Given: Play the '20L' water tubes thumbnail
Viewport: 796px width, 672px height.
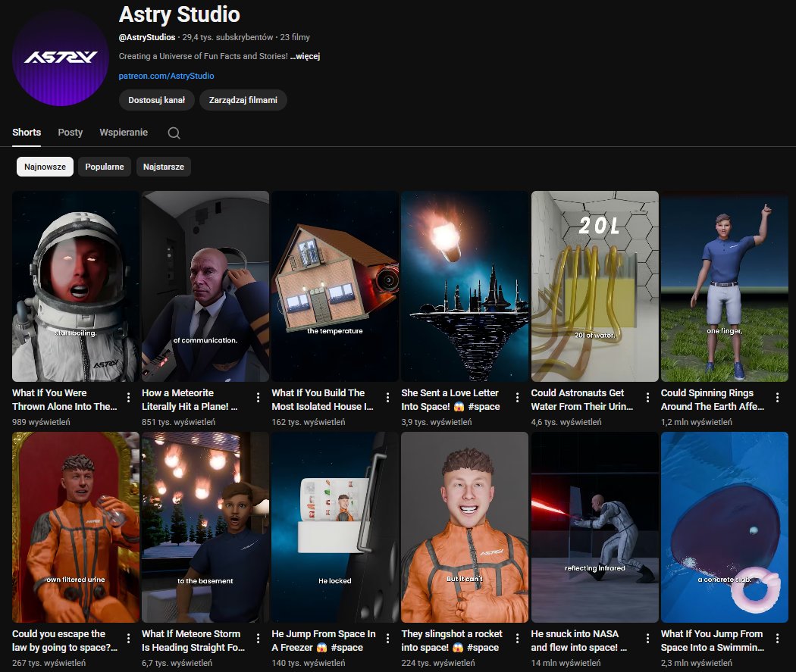Looking at the screenshot, I should tap(594, 286).
